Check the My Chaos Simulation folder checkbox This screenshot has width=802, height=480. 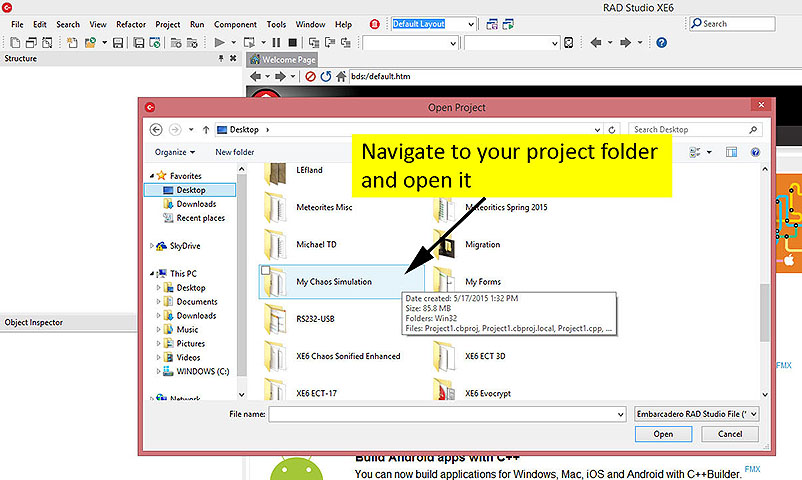(x=265, y=270)
